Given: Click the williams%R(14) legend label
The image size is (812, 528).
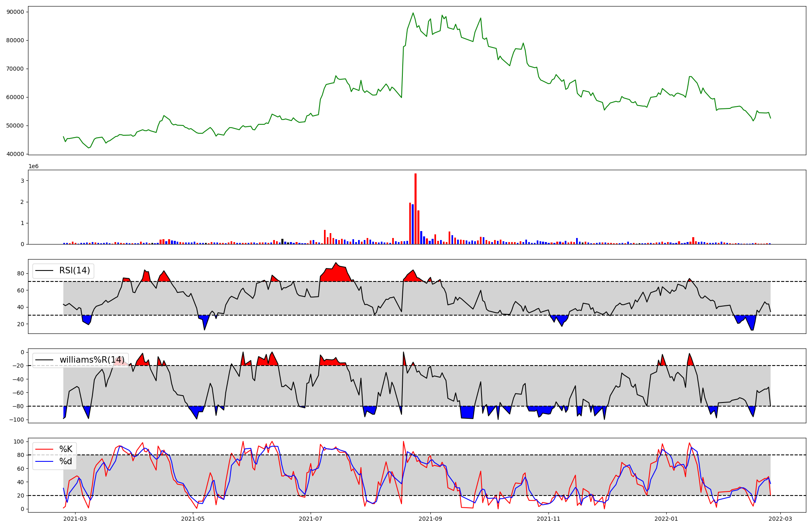Looking at the screenshot, I should 92,360.
